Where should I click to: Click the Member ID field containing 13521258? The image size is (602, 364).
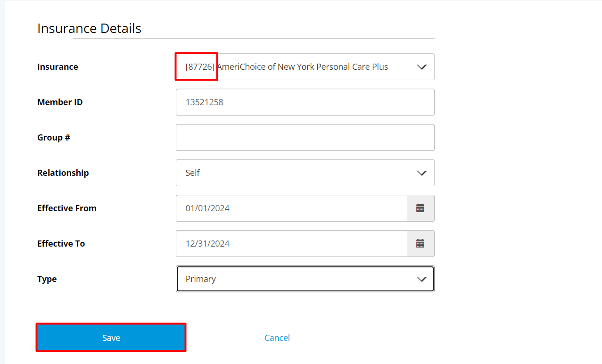point(305,102)
